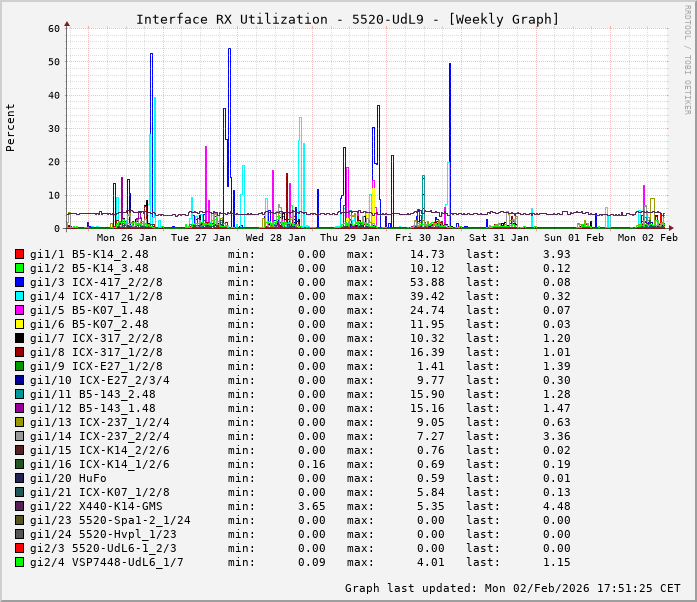Click the 'Graph last updated' timestamp text

(x=513, y=588)
